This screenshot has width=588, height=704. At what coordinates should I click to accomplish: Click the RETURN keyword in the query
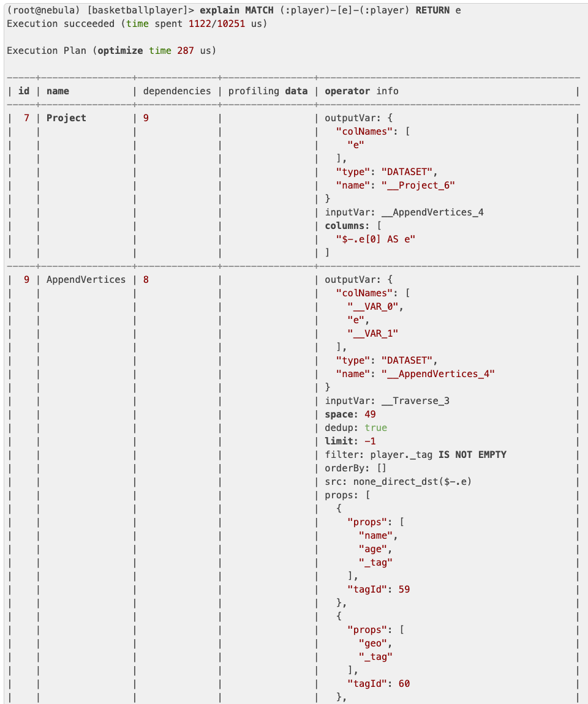click(432, 10)
